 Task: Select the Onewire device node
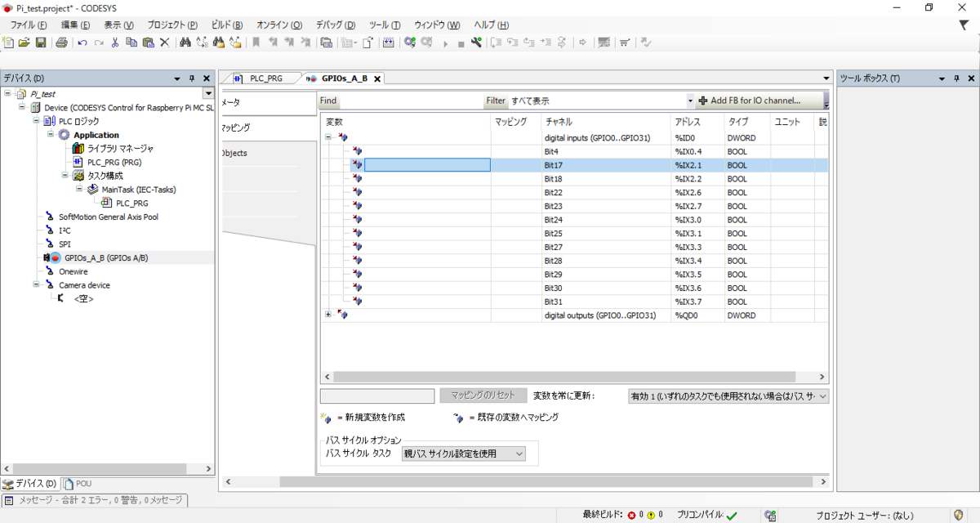coord(73,271)
